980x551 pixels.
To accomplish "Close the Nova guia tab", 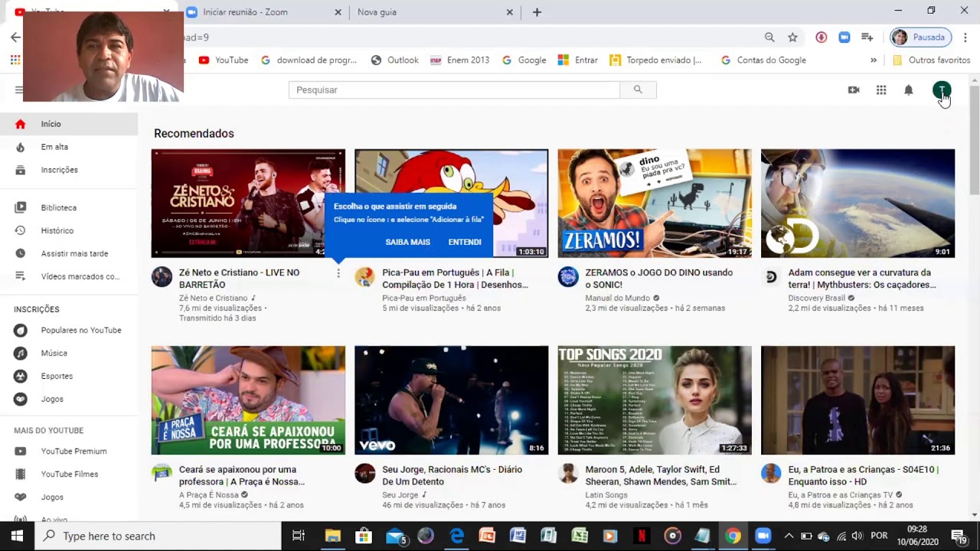I will coord(510,12).
